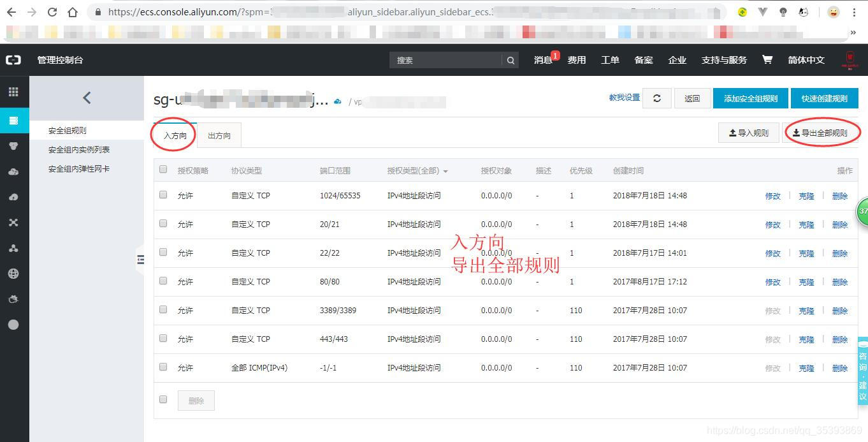Switch to the 出方向 tab

(219, 136)
